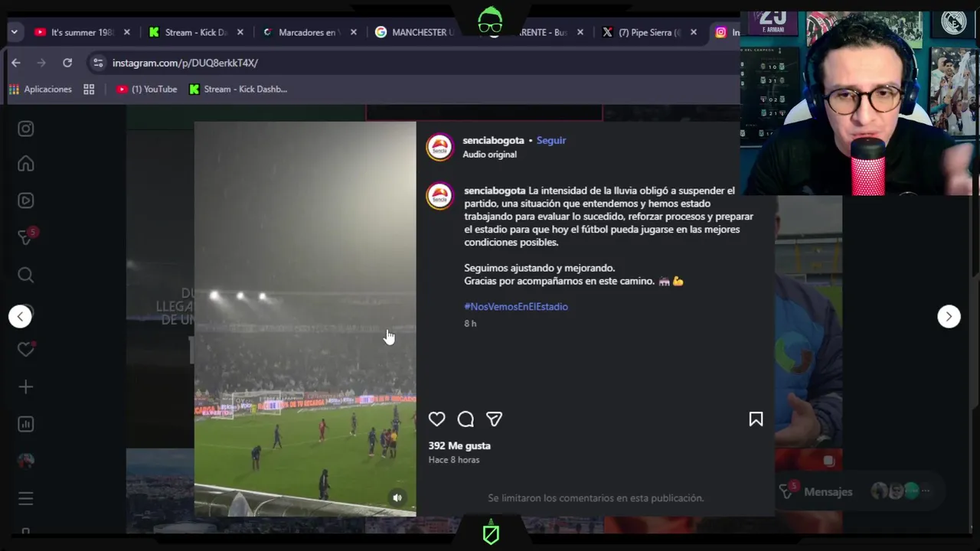
Task: Open Reels from the left sidebar
Action: 26,201
